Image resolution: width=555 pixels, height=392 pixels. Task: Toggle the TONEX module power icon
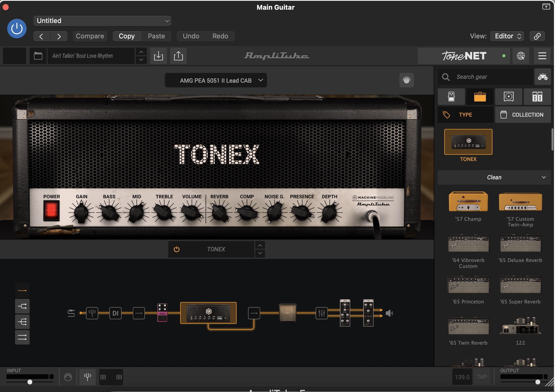point(177,249)
